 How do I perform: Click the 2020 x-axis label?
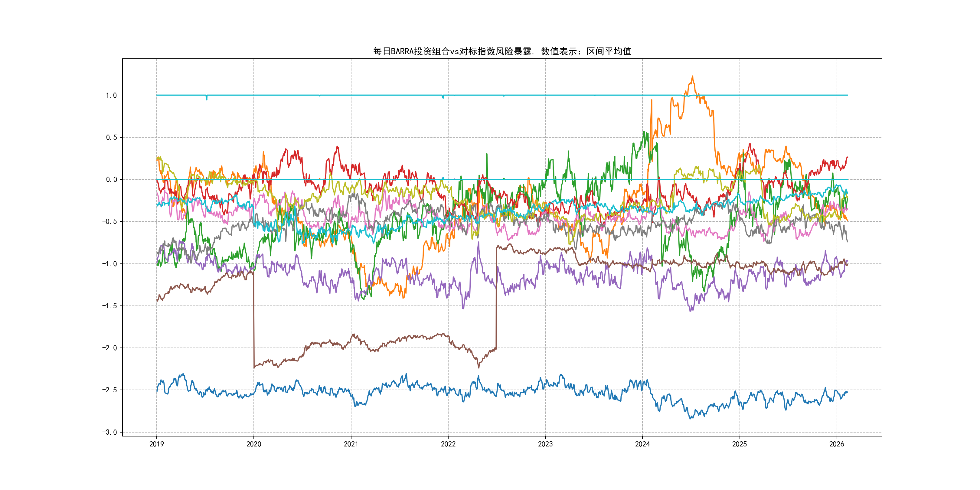(254, 444)
